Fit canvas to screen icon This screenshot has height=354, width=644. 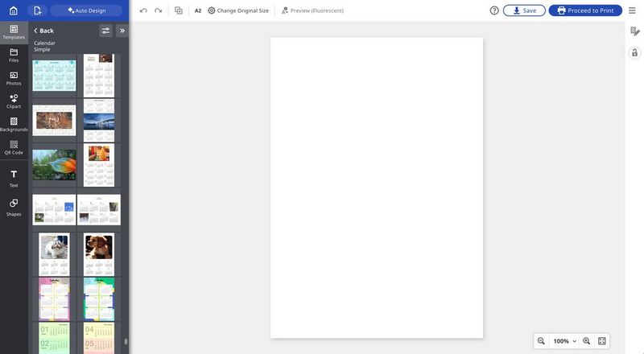pos(602,341)
